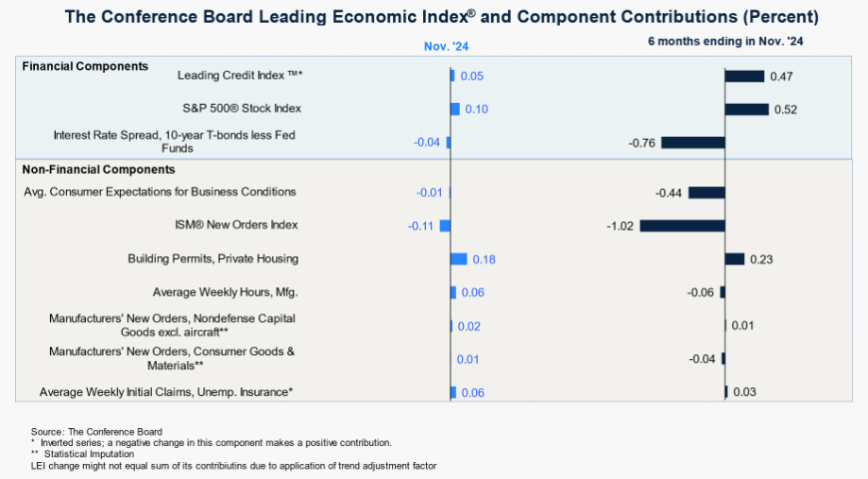This screenshot has height=479, width=868.
Task: Click the Leading Credit Index 0.47 bar
Action: point(744,76)
